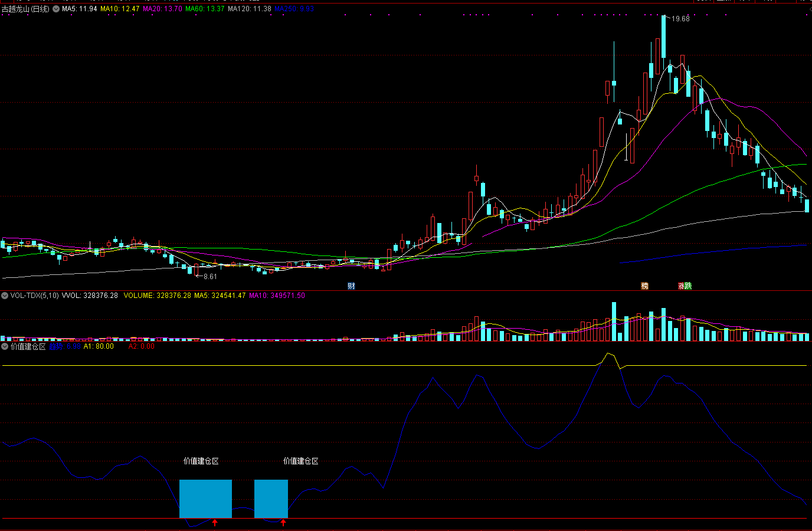Click the 趋势 value in bottom indicator header
The image size is (812, 531).
coord(65,347)
